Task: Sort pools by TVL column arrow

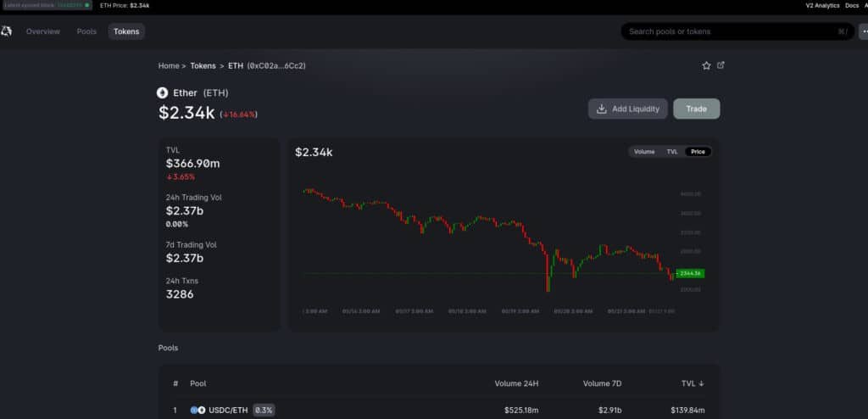Action: click(x=701, y=383)
